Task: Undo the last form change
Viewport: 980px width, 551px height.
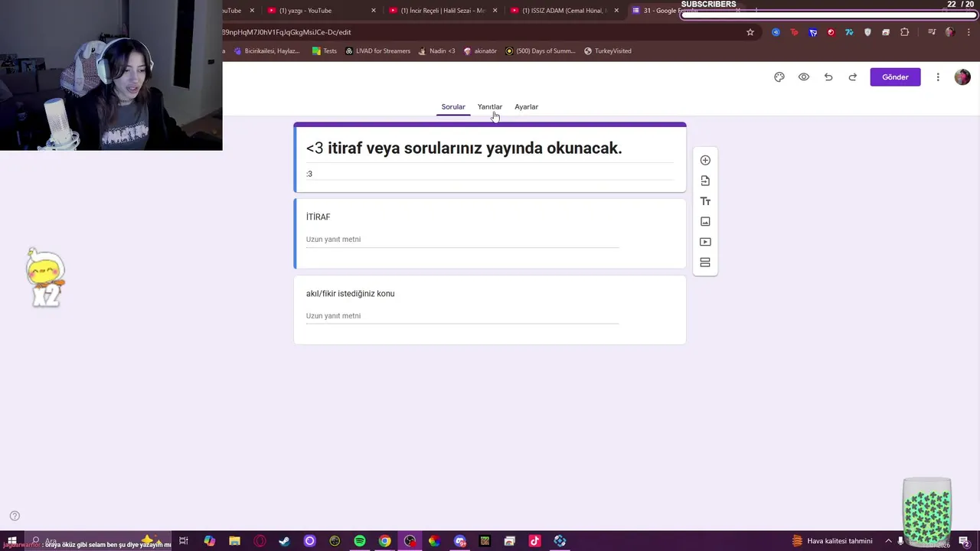Action: coord(828,77)
